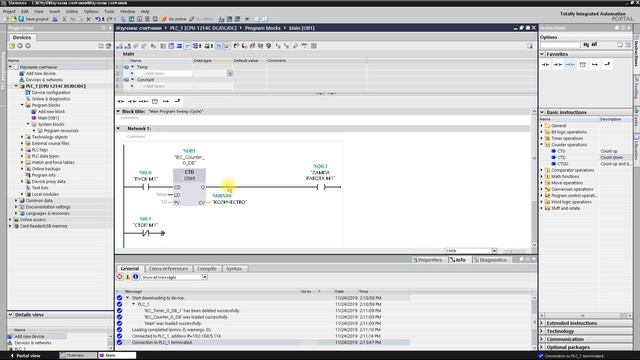The image size is (640, 360).
Task: Insert close branch from editor favorites bar
Action: tap(177, 101)
